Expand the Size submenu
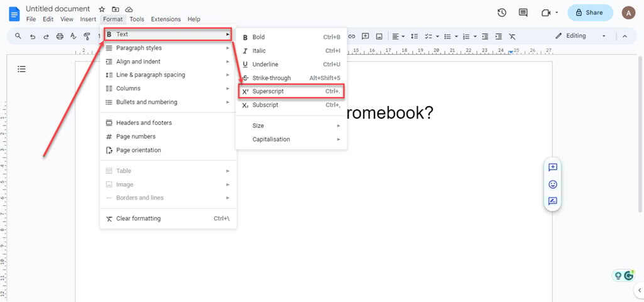The image size is (644, 302). point(291,126)
